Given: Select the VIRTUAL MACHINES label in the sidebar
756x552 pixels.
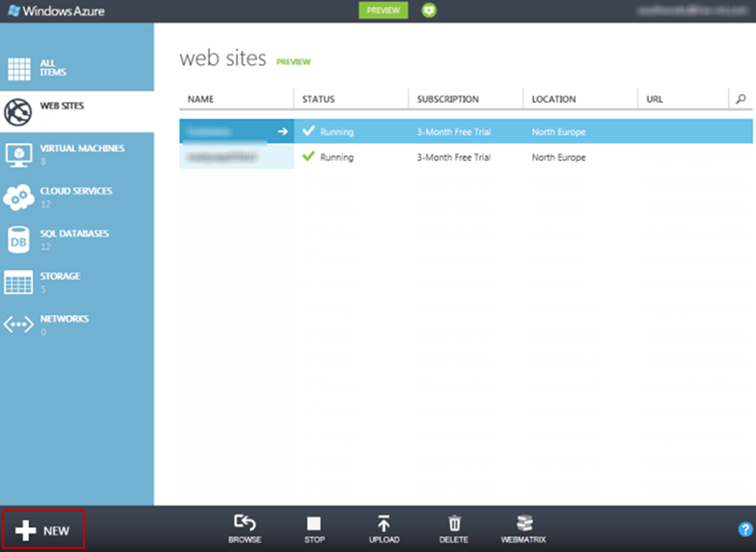Looking at the screenshot, I should coord(82,148).
